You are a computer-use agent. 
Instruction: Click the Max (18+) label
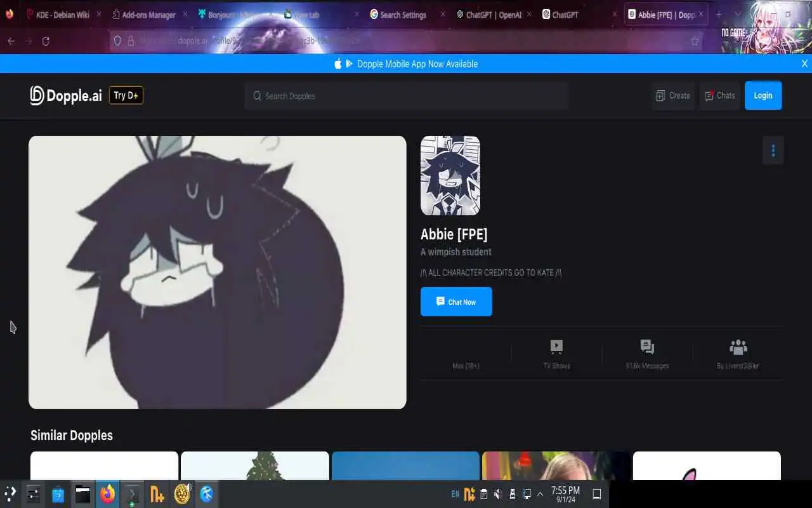click(x=466, y=366)
